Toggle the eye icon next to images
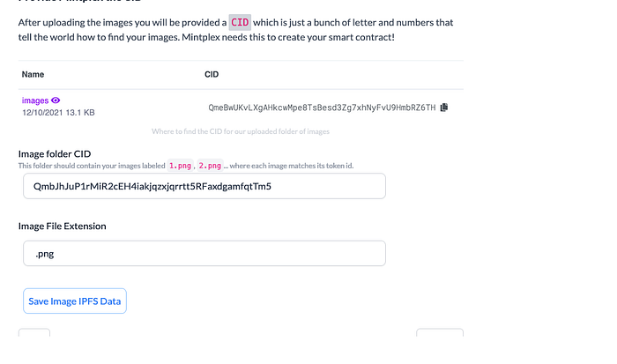The width and height of the screenshot is (617, 364). coord(56,100)
